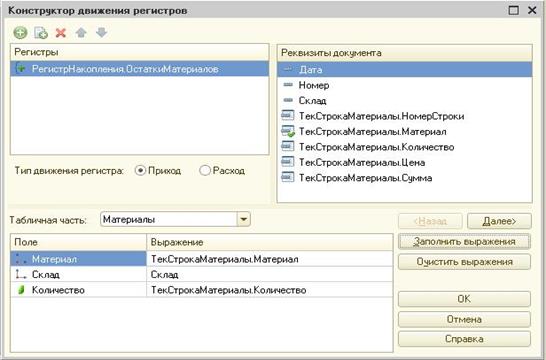
Task: Click the green Add register icon
Action: pyautogui.click(x=20, y=33)
